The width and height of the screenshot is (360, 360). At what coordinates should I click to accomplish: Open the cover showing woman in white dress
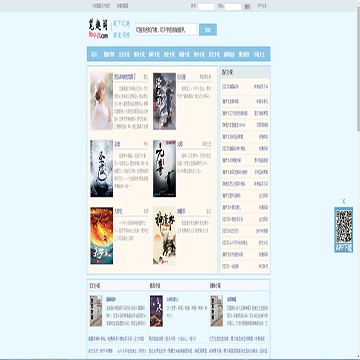[101, 101]
